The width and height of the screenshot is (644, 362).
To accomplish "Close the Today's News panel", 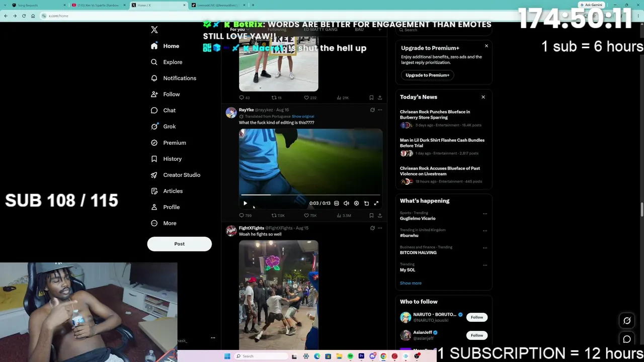I will click(x=483, y=97).
